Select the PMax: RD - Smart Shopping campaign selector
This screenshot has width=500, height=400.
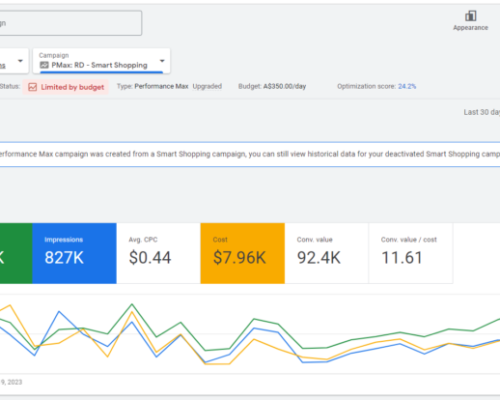(x=101, y=61)
